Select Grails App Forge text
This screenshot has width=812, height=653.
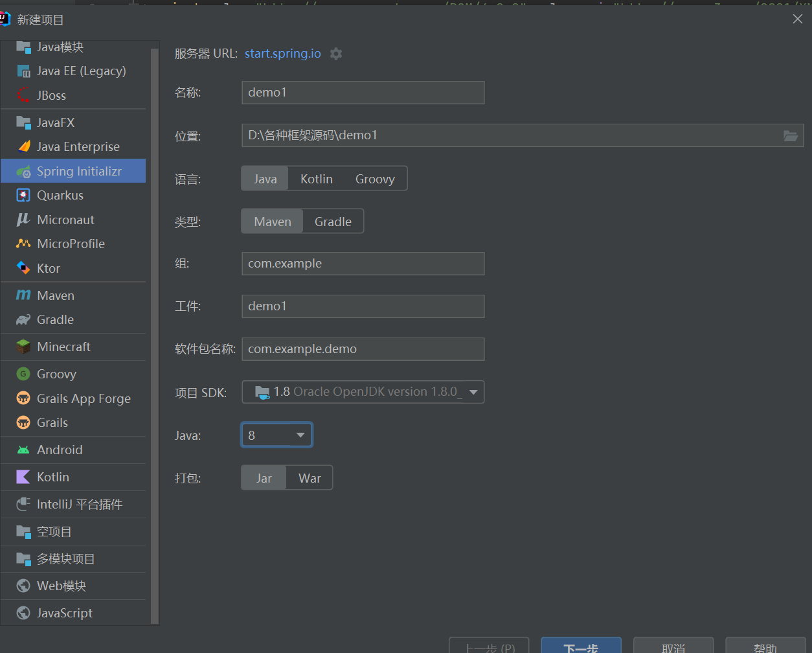click(x=84, y=398)
